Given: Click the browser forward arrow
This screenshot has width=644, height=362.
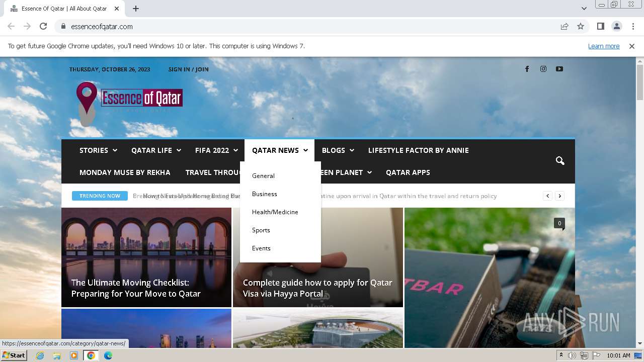Looking at the screenshot, I should pos(27,26).
